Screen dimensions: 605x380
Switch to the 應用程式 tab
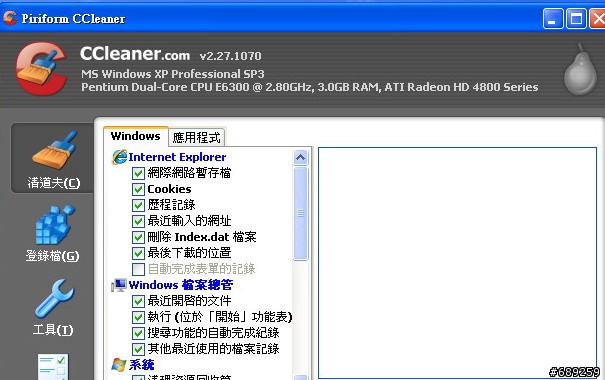point(196,138)
